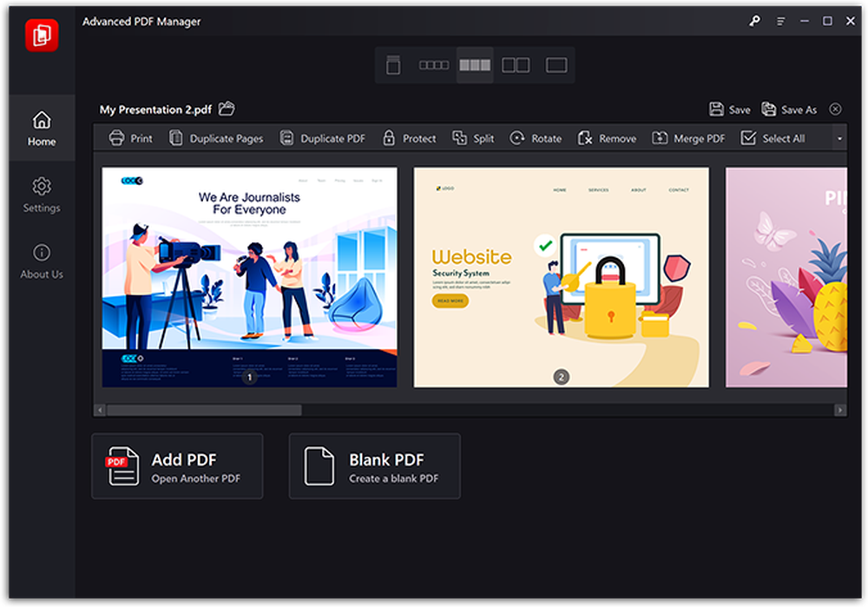868x607 pixels.
Task: Switch to two-page view layout
Action: tap(516, 65)
